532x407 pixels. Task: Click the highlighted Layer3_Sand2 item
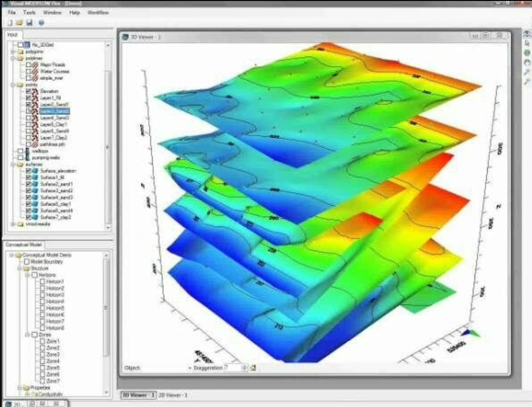click(55, 111)
